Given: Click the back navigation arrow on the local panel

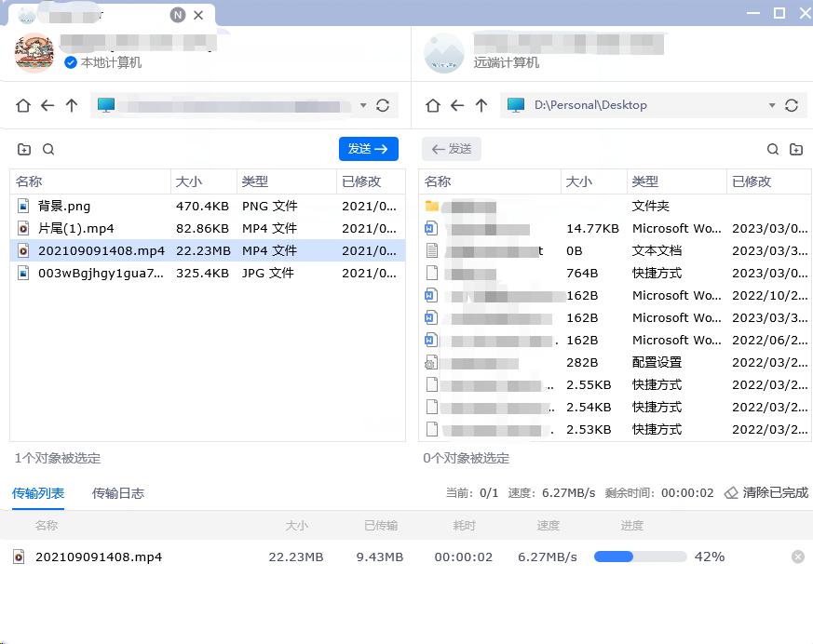Looking at the screenshot, I should pyautogui.click(x=47, y=105).
